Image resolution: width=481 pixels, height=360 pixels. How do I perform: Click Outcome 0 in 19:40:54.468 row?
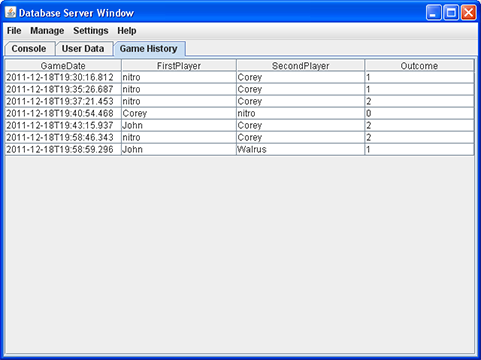pyautogui.click(x=419, y=113)
